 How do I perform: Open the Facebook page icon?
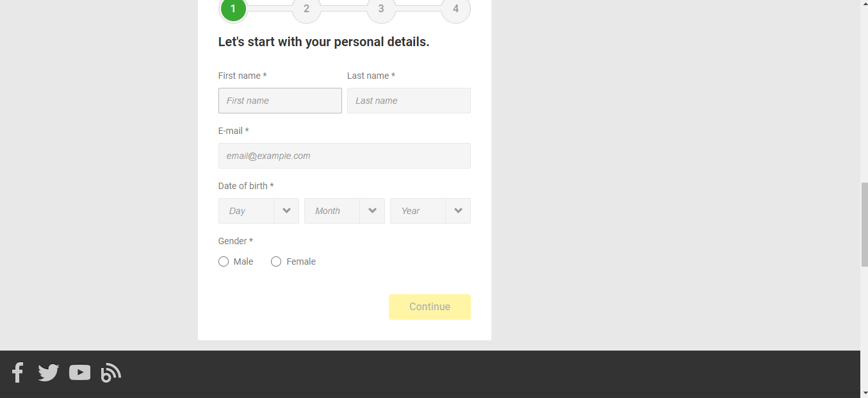[18, 372]
